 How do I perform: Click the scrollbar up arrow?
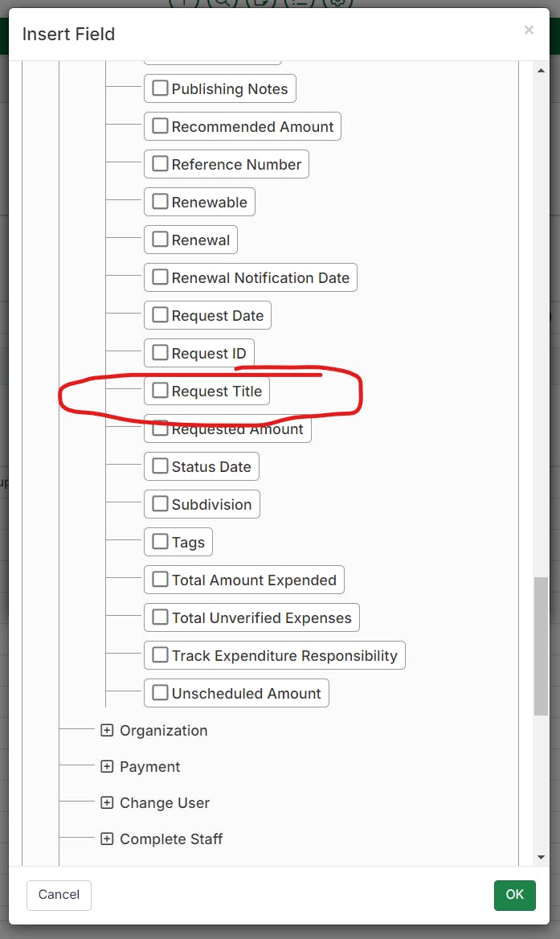[542, 71]
